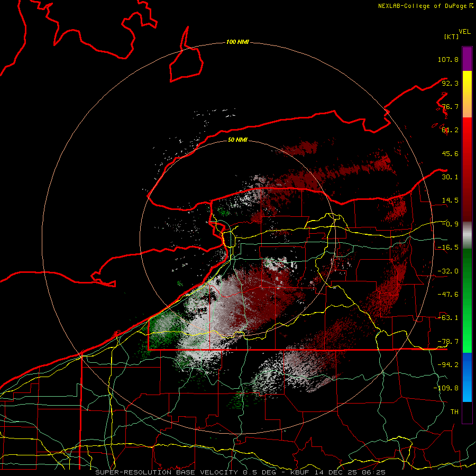Click the gray near-zero segment of color bar
Viewport: 476px width, 476px height.
coord(467,235)
